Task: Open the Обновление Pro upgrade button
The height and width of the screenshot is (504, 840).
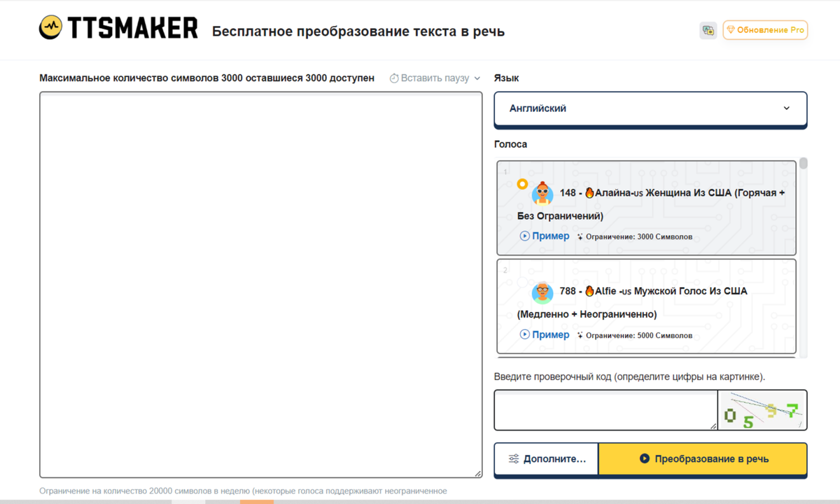Action: [x=765, y=30]
